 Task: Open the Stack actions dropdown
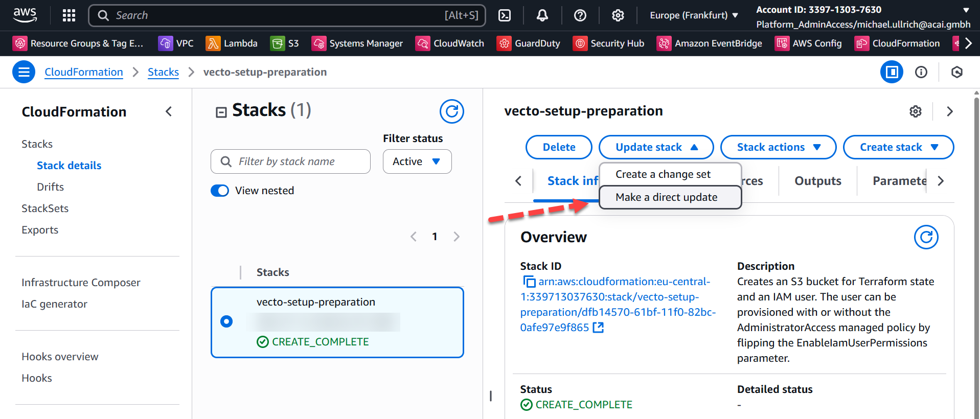[x=779, y=147]
